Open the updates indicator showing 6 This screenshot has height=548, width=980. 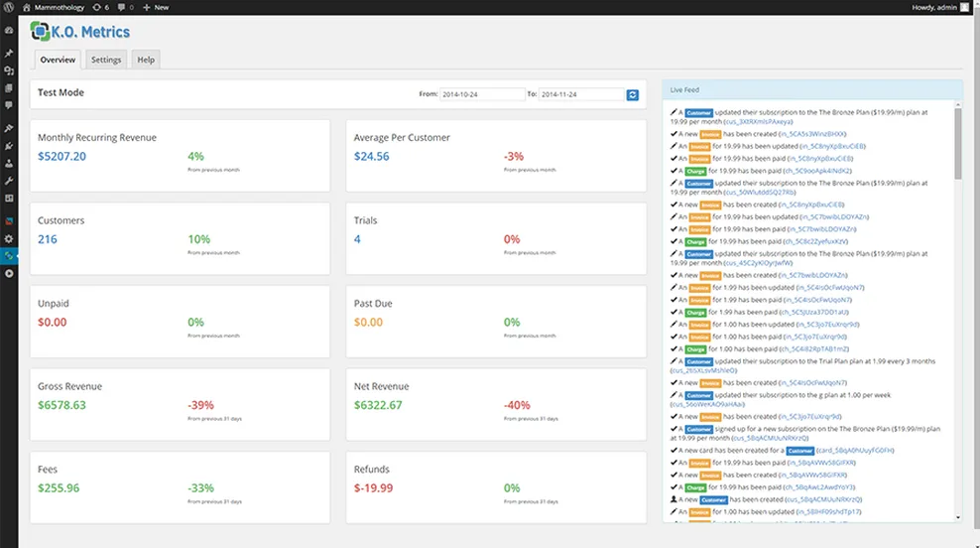[100, 8]
